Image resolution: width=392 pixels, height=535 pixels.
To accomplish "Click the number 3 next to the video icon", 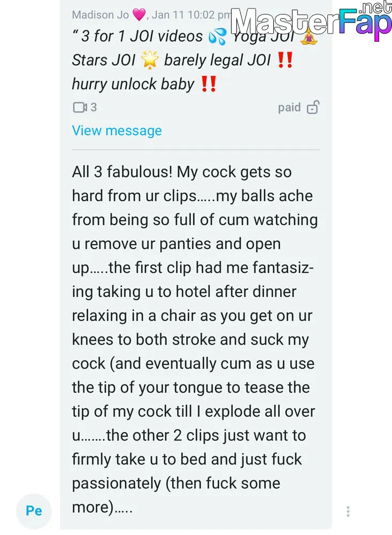I will 94,107.
